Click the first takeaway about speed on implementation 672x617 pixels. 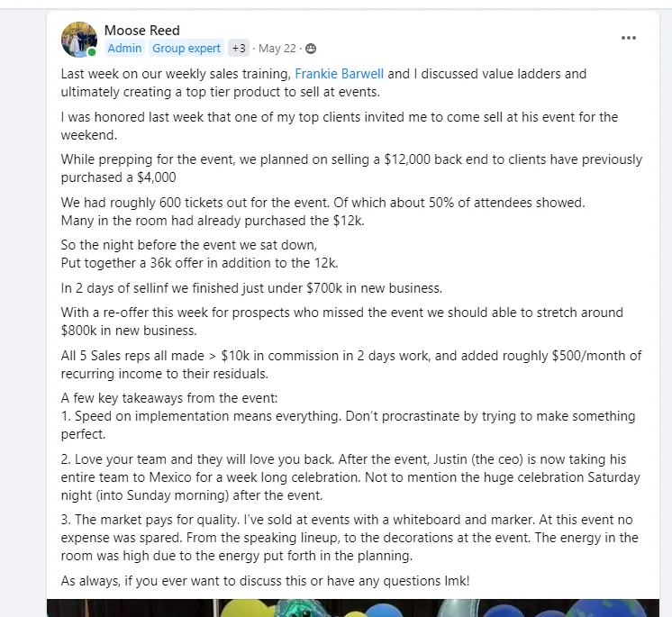(348, 425)
